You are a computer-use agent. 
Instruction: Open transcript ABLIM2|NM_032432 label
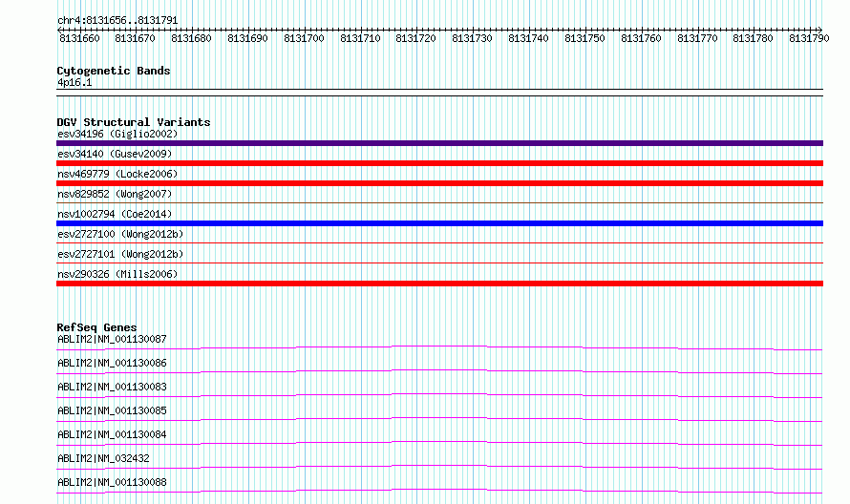(103, 458)
